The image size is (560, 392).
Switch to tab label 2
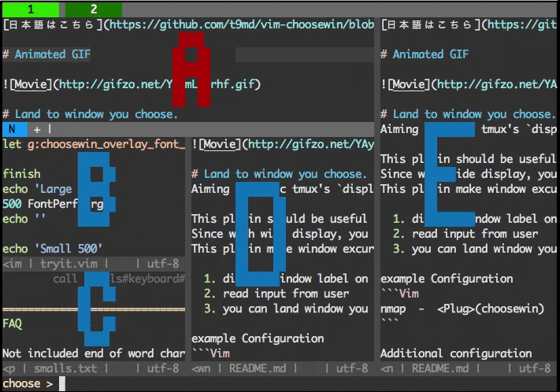pos(94,9)
